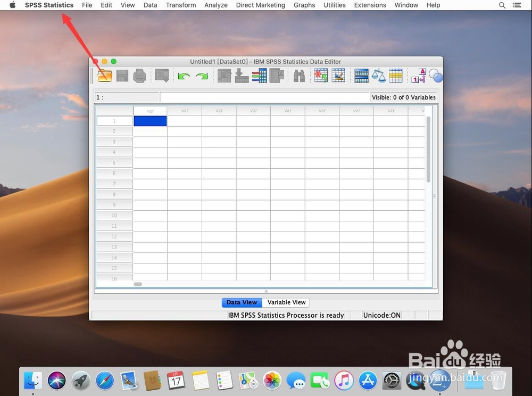Open the Help menu

click(x=433, y=5)
